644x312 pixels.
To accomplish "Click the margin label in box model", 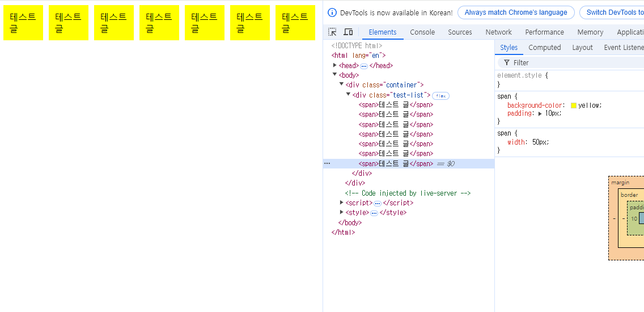I will point(620,182).
